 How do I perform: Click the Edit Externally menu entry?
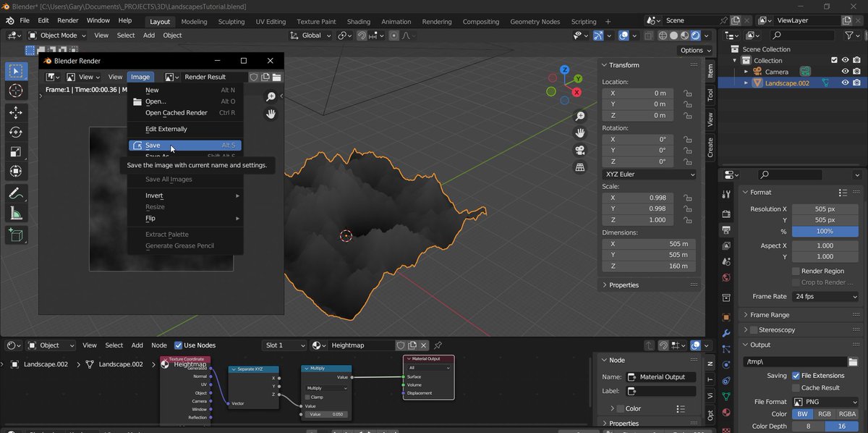[184, 129]
